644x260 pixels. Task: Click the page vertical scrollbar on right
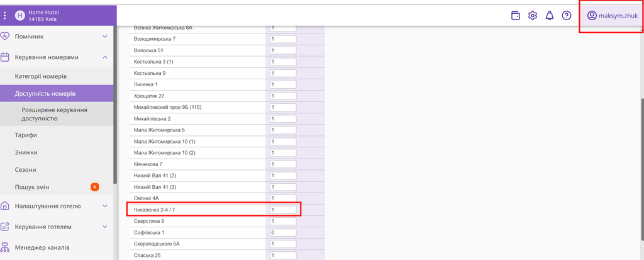coord(642,169)
